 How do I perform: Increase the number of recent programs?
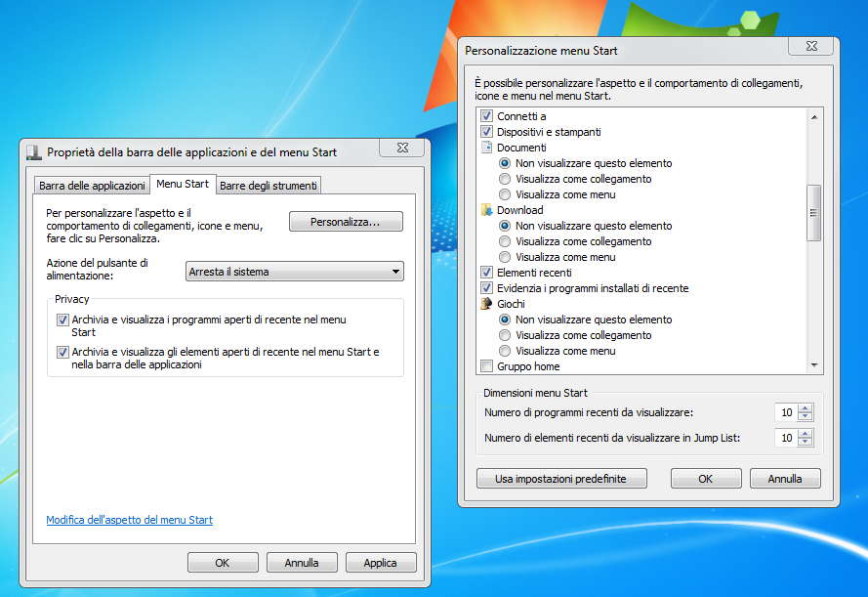[x=805, y=408]
